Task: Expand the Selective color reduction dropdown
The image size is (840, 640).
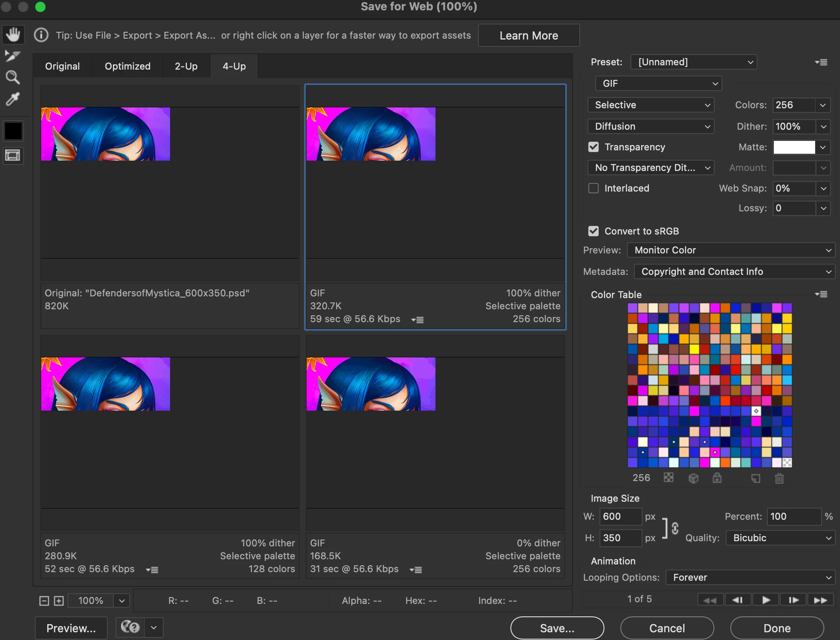Action: (651, 105)
